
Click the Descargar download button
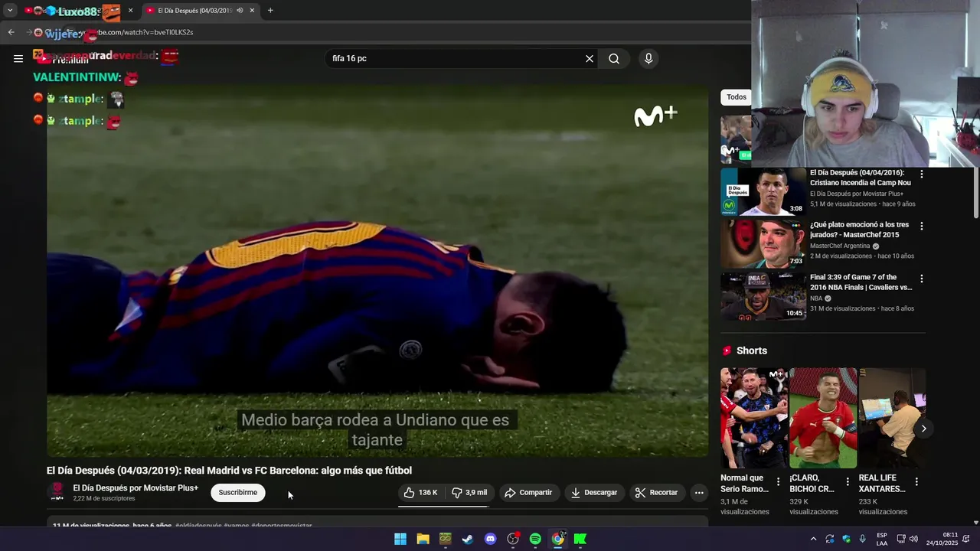593,493
